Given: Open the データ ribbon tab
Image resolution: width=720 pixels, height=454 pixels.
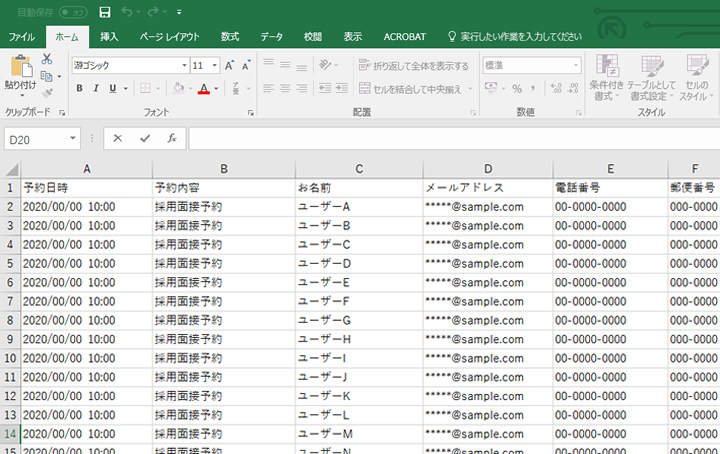Looking at the screenshot, I should pos(271,37).
